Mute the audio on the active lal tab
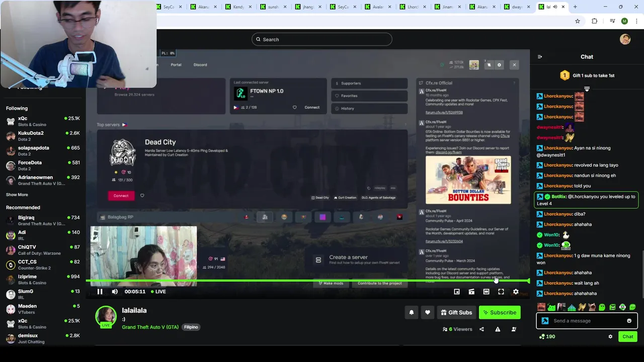The height and width of the screenshot is (362, 644). pos(555,7)
